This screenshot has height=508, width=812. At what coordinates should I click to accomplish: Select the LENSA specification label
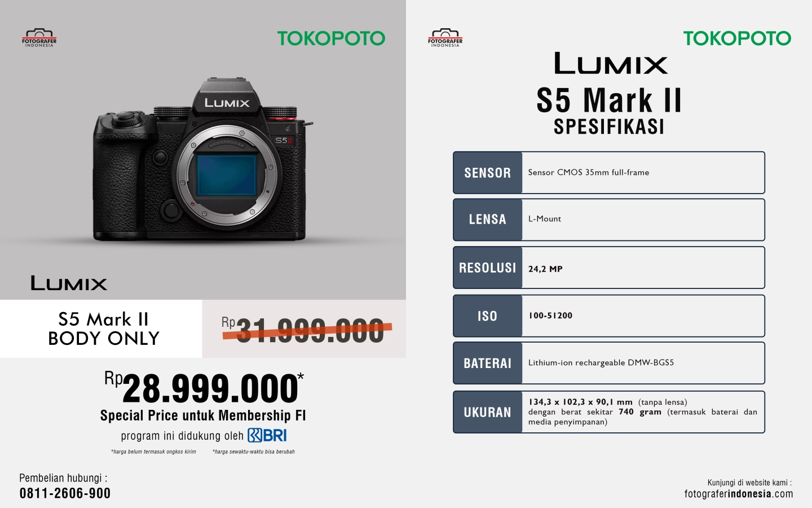[x=488, y=220]
